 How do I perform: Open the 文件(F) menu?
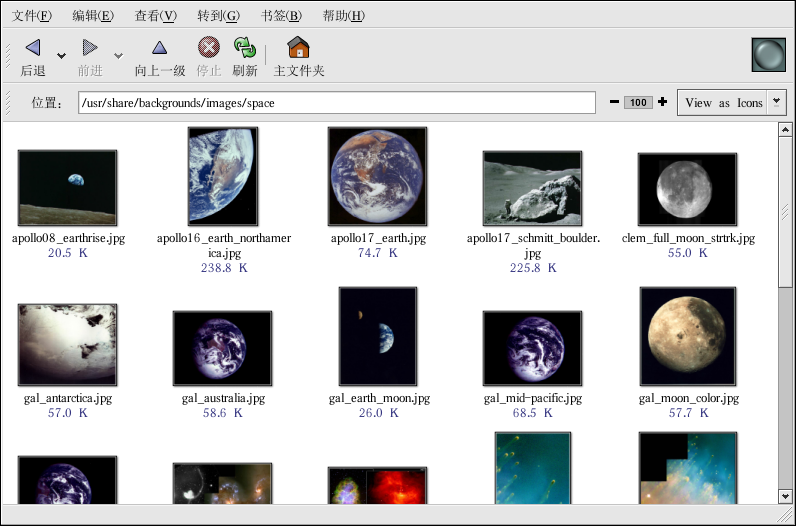pos(32,16)
